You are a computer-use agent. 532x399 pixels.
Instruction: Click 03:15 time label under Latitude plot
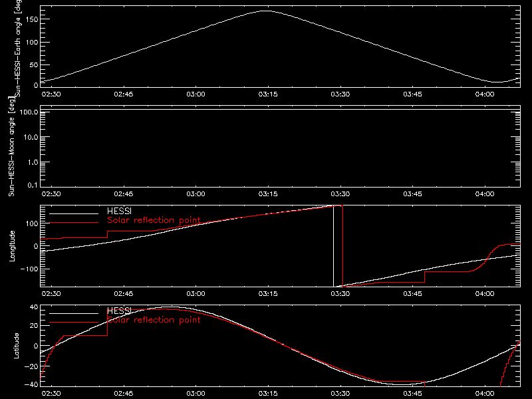[268, 394]
